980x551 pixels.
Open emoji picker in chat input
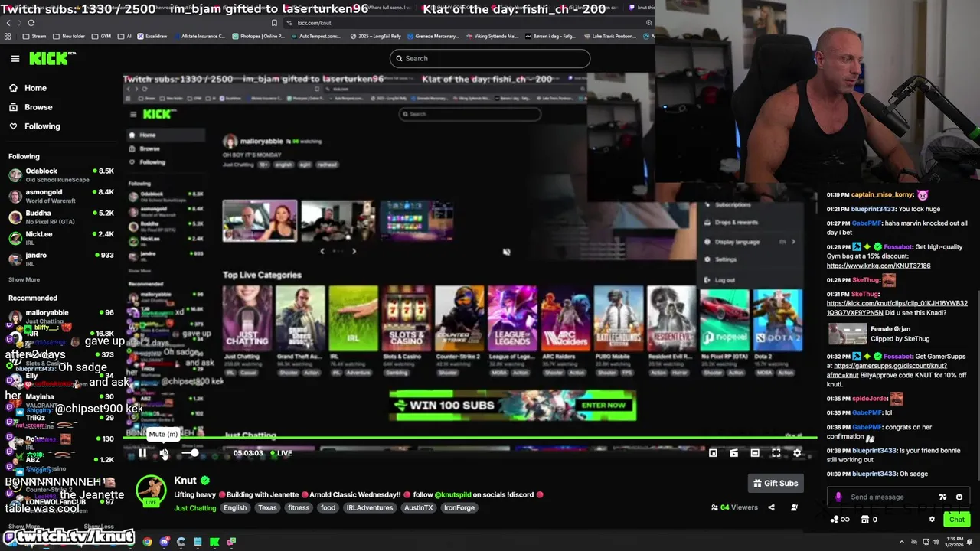coord(959,497)
